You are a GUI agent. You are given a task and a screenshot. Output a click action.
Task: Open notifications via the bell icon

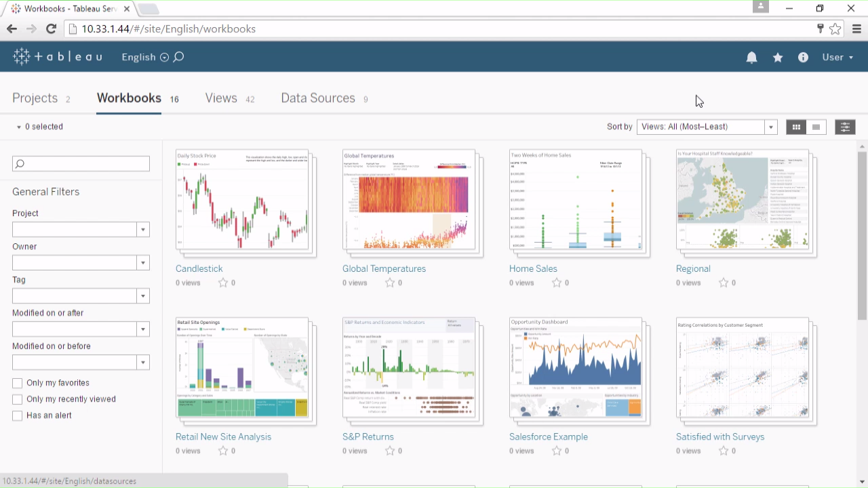pyautogui.click(x=751, y=57)
